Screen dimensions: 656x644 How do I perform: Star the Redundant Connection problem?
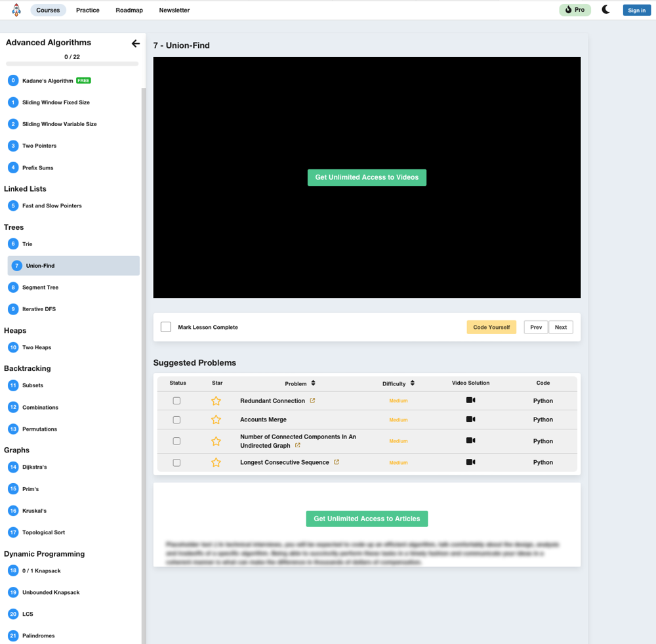216,401
